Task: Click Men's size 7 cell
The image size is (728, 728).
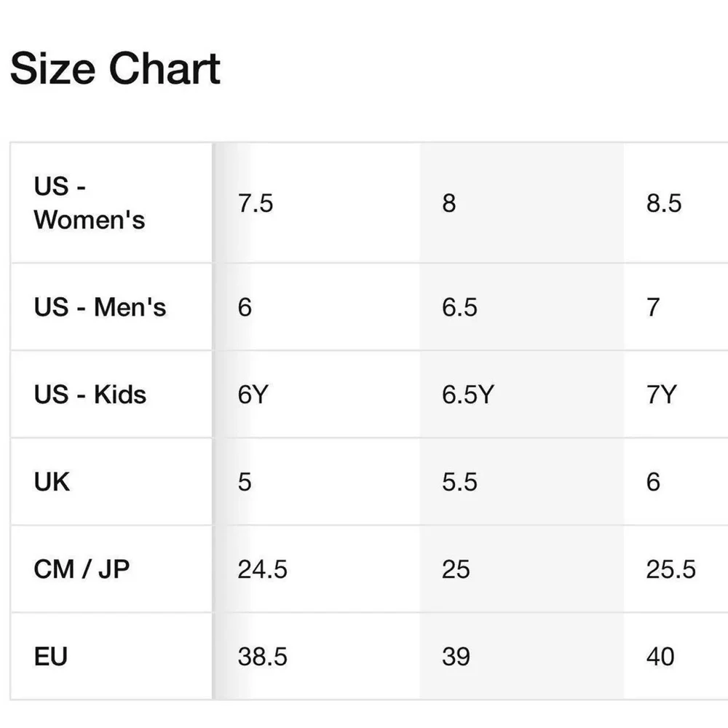Action: 653,307
